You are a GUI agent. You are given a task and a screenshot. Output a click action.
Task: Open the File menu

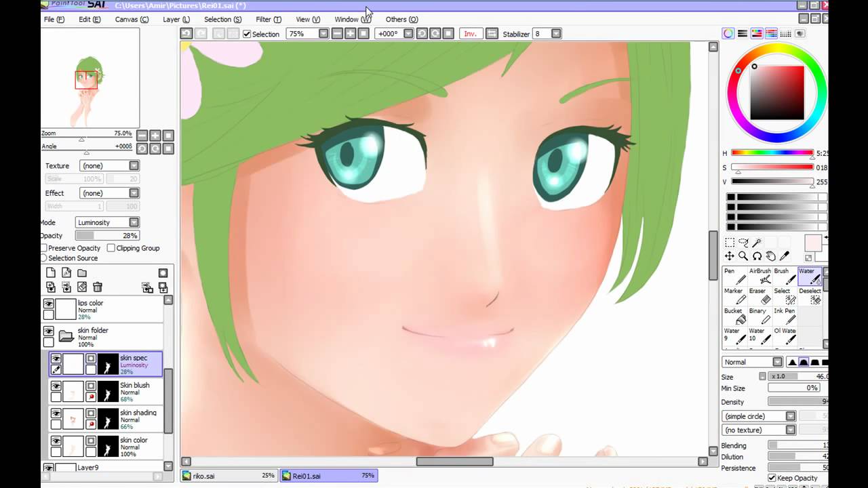pos(54,19)
